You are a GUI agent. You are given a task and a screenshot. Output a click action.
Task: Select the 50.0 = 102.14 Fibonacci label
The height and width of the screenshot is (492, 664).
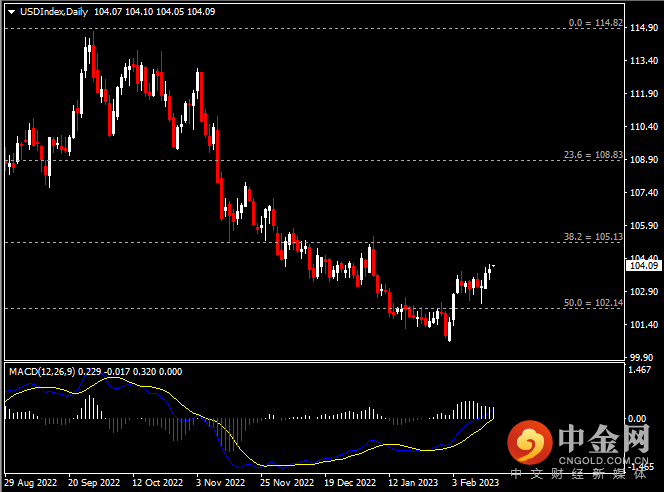tap(592, 302)
